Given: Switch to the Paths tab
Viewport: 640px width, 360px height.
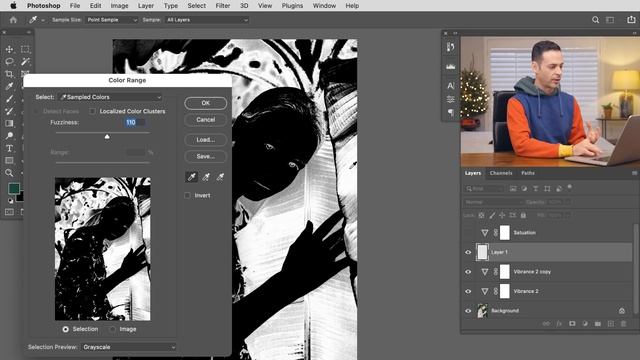Looking at the screenshot, I should pos(528,173).
